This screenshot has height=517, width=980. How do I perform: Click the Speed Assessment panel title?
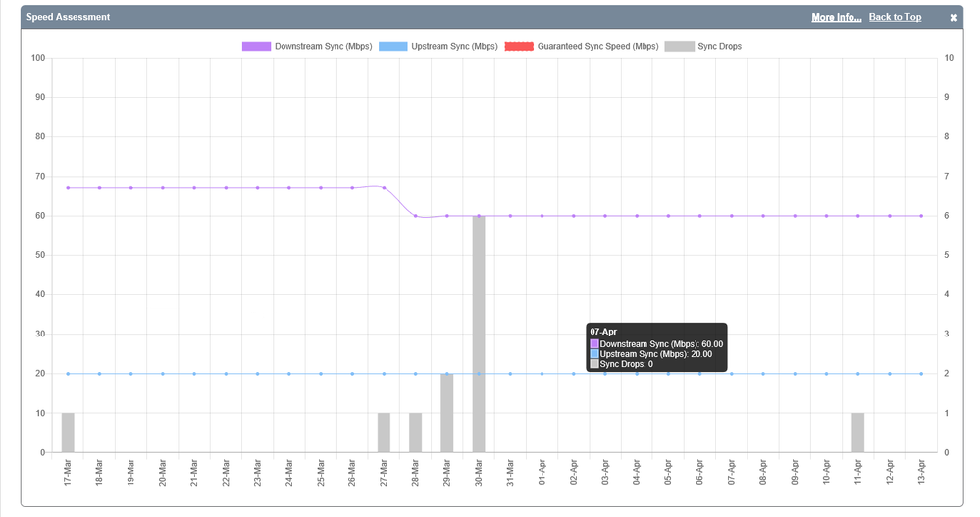pyautogui.click(x=68, y=17)
